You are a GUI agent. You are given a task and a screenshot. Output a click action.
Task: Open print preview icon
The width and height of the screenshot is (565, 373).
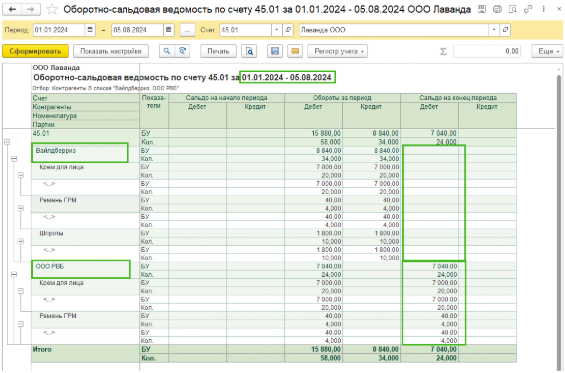[x=249, y=51]
